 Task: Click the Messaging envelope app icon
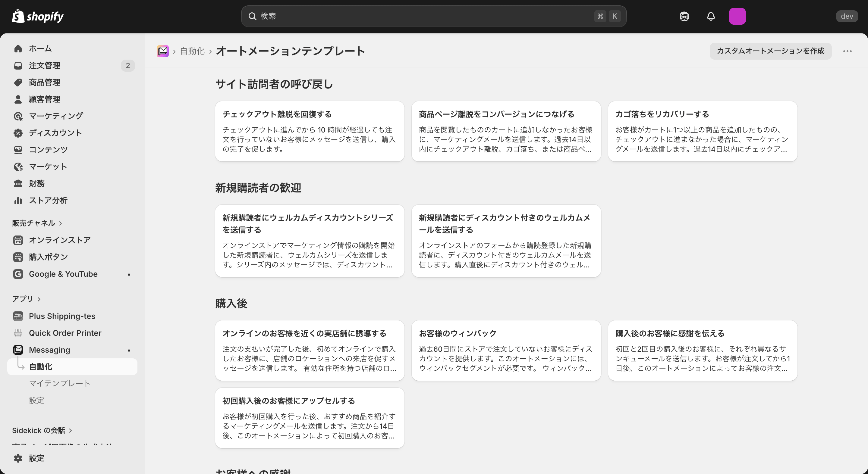17,349
